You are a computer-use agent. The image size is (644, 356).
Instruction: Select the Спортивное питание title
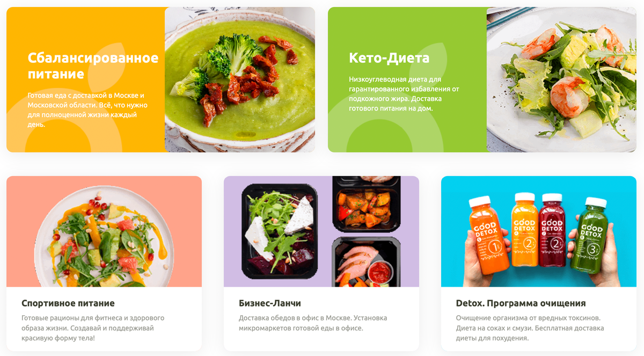click(68, 303)
